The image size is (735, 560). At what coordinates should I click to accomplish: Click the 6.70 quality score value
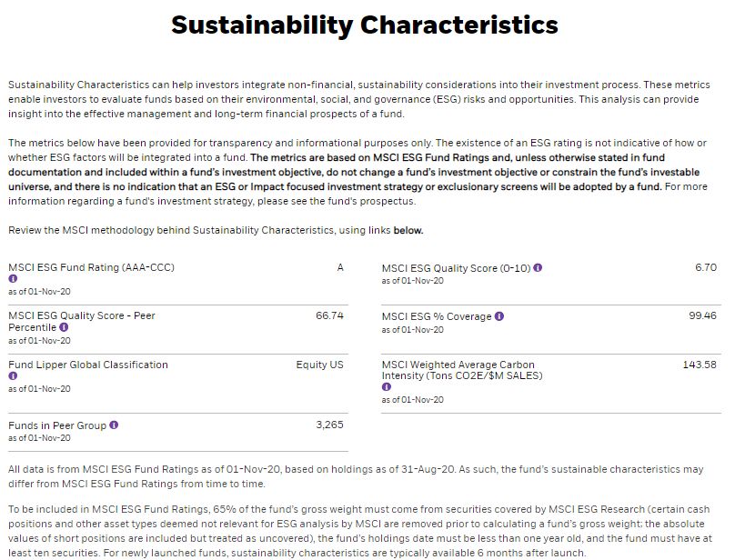706,267
